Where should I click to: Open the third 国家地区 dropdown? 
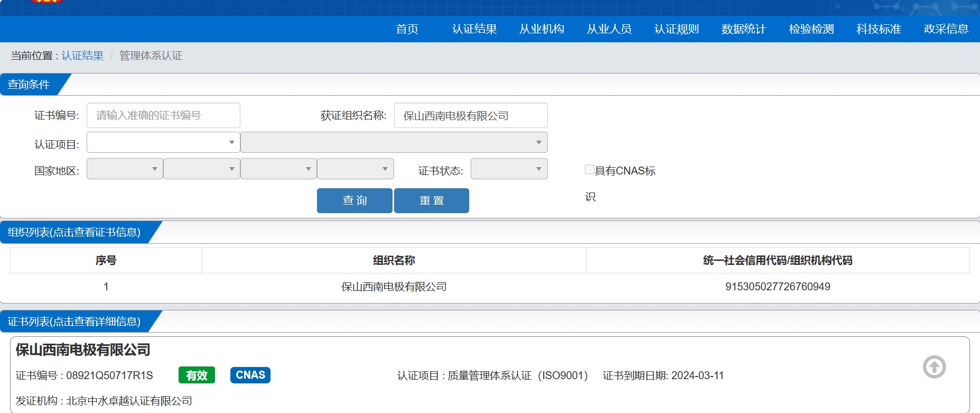coord(278,169)
